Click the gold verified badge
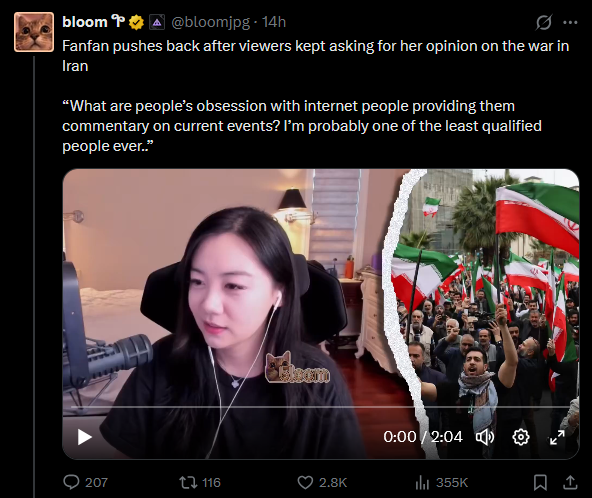Image resolution: width=592 pixels, height=498 pixels. pos(136,23)
